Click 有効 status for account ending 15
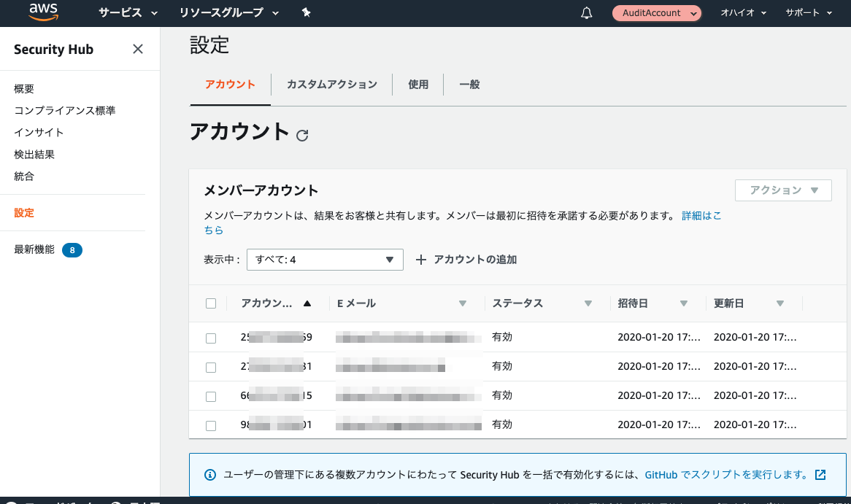Screen dimensions: 851x504 pyautogui.click(x=502, y=395)
